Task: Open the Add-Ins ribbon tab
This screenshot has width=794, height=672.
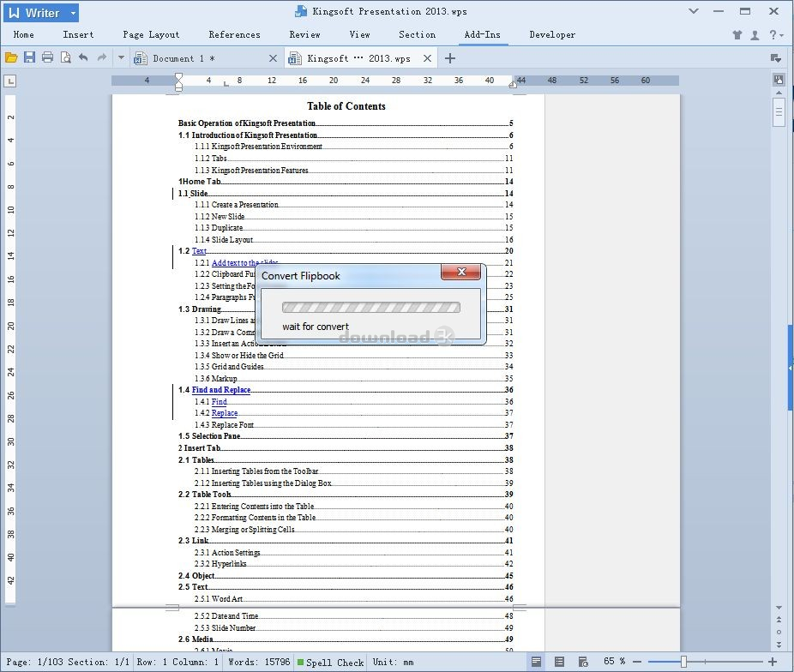Action: [x=483, y=34]
